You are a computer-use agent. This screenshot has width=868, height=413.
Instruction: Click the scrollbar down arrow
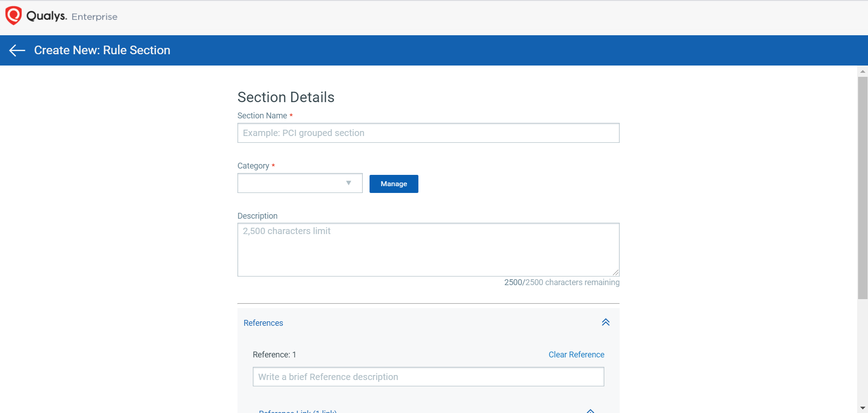(x=863, y=408)
